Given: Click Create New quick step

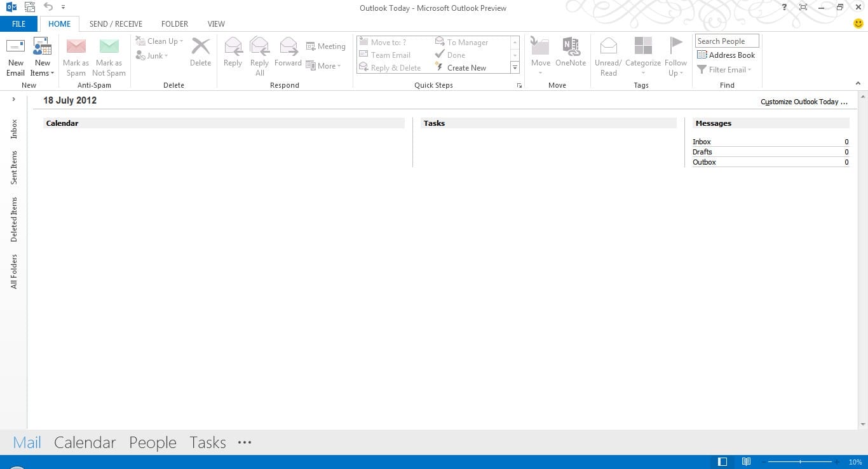Looking at the screenshot, I should [x=461, y=67].
